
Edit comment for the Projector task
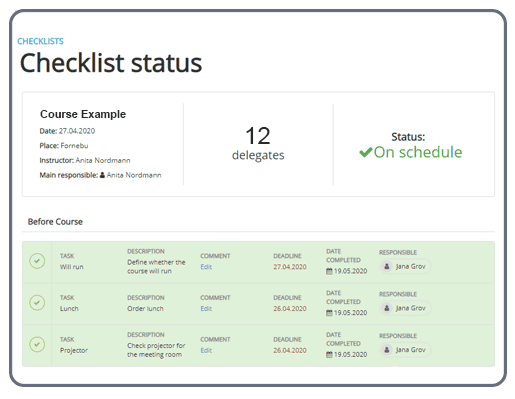point(206,350)
